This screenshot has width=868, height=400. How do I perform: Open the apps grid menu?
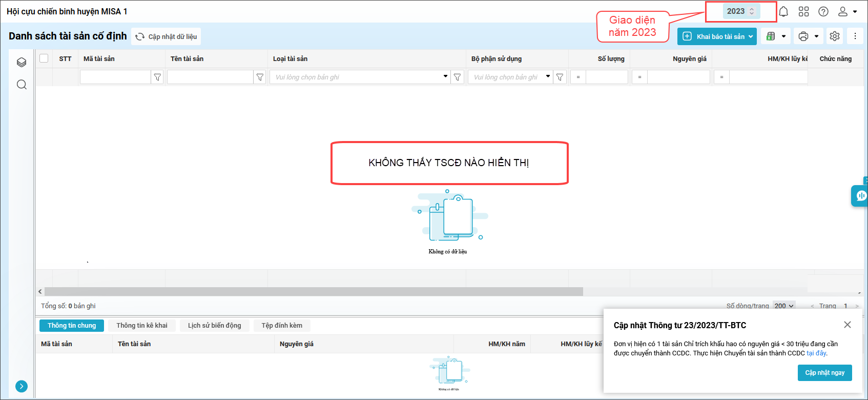pos(803,11)
